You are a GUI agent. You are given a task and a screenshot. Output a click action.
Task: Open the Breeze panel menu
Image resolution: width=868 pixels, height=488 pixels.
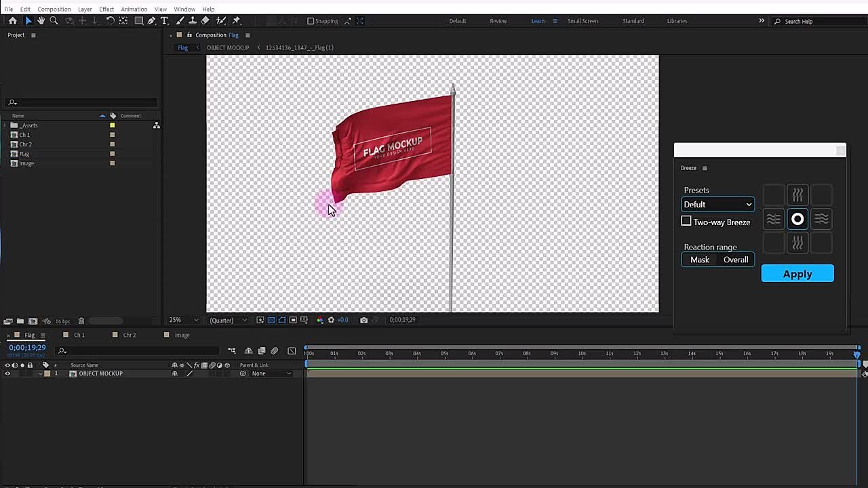coord(705,168)
